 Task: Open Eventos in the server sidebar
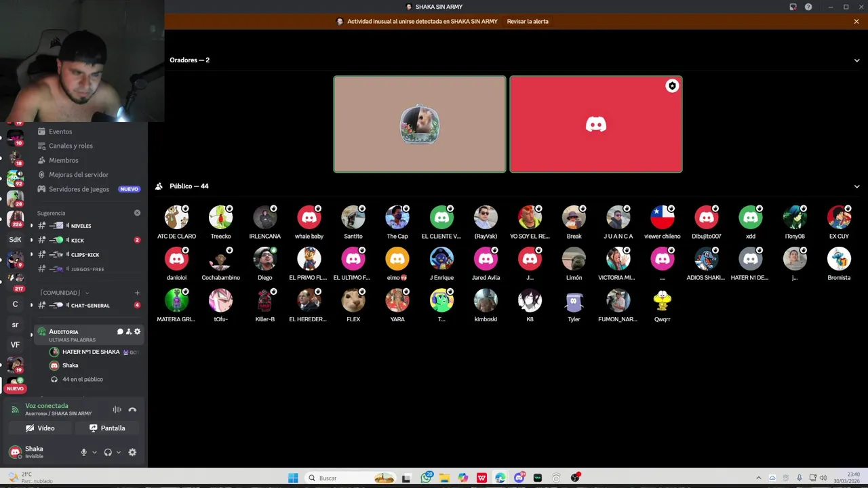click(60, 131)
